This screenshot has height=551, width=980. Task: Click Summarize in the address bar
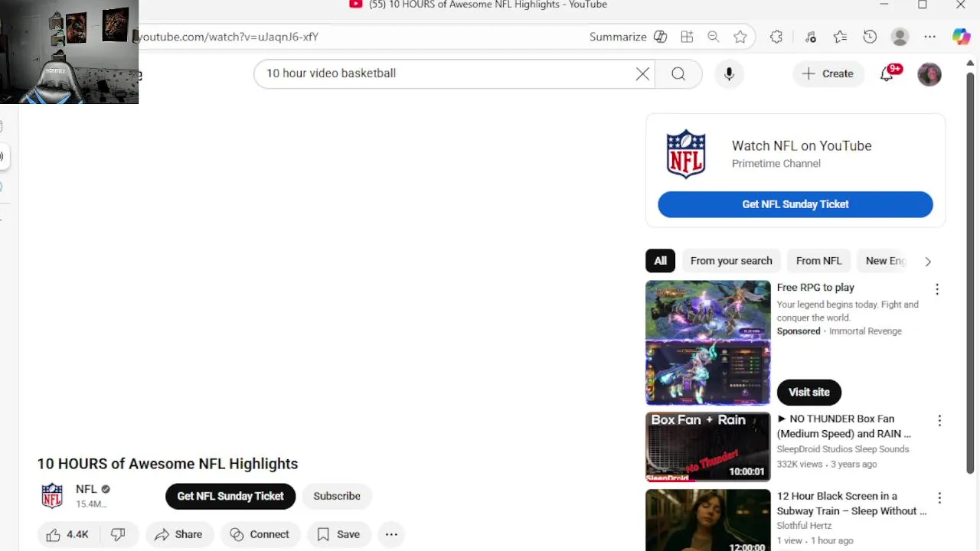point(618,37)
